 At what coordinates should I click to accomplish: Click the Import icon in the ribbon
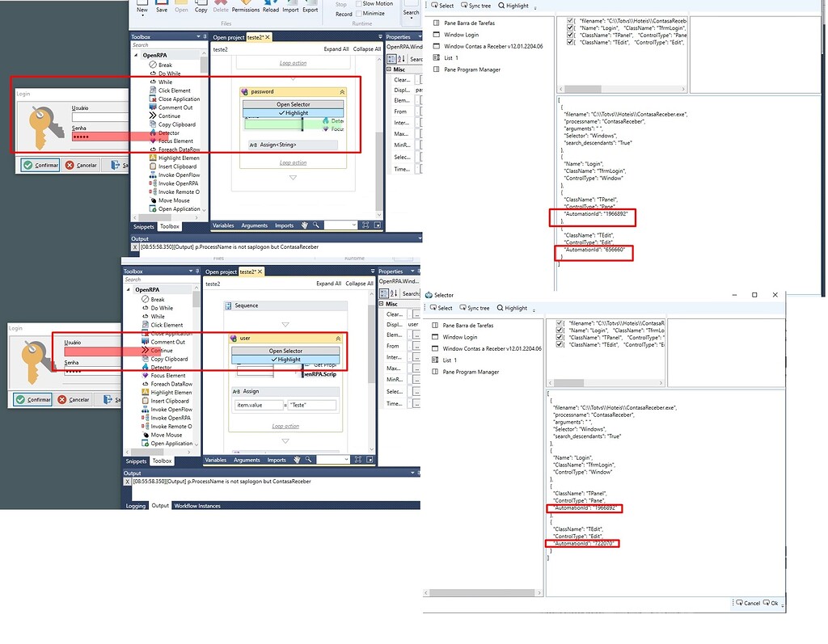[x=290, y=6]
